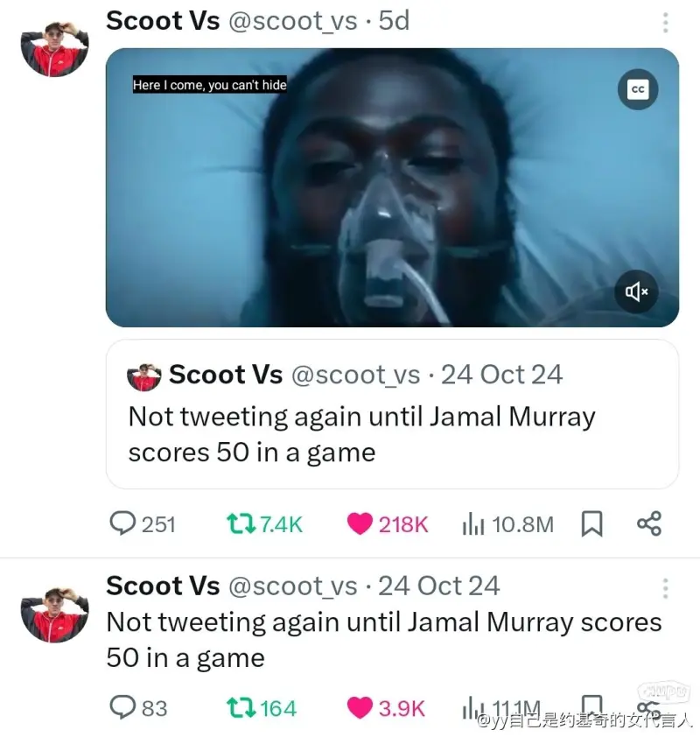This screenshot has height=737, width=700.
Task: Click the heart on tweet with 3.9K likes
Action: 360,708
